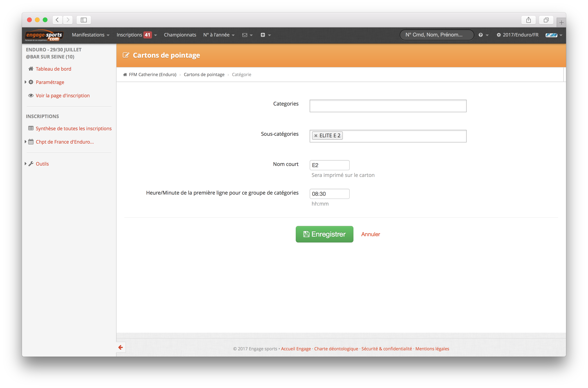Image resolution: width=588 pixels, height=388 pixels.
Task: Open Charte déontologique footer link
Action: (x=336, y=349)
